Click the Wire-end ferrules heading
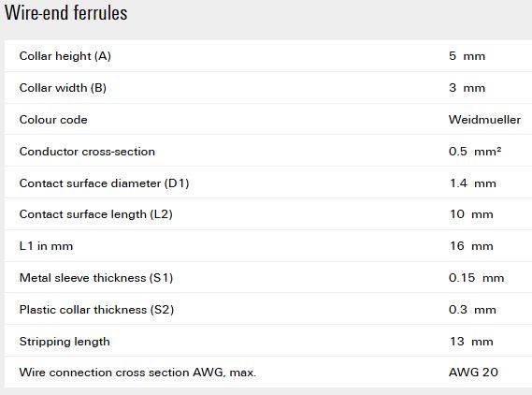 [66, 12]
